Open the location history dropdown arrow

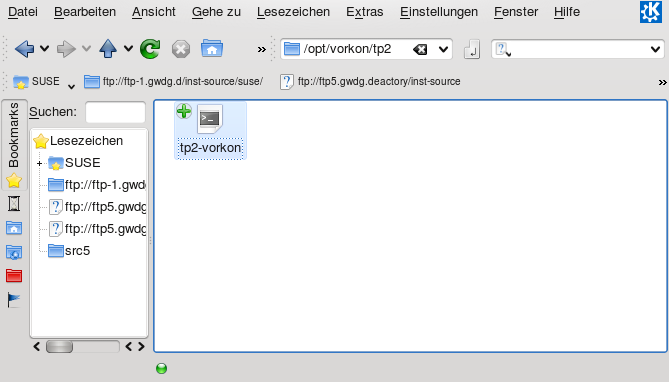click(443, 50)
